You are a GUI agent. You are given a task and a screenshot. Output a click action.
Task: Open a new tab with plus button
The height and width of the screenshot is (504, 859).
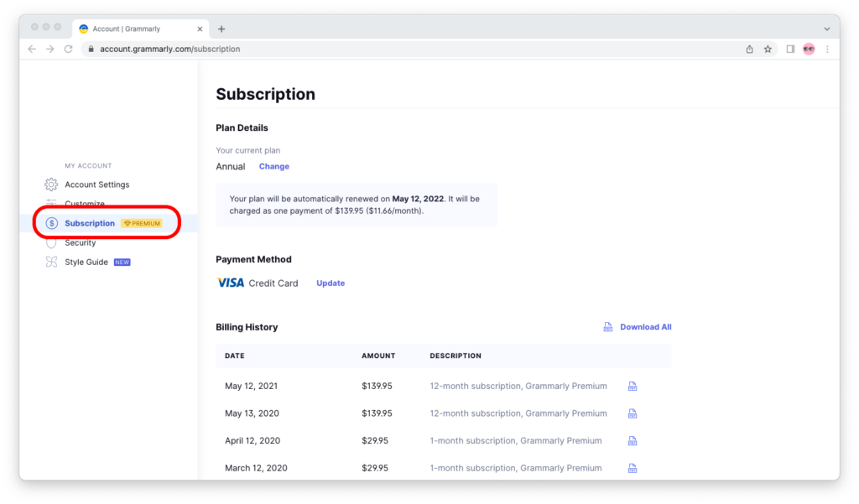tap(221, 29)
